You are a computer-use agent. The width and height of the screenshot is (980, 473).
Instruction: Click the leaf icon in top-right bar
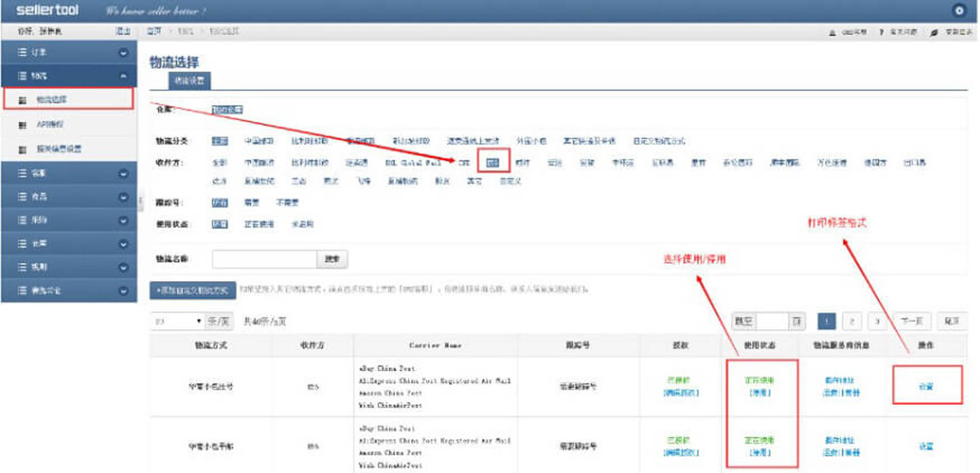pos(934,32)
